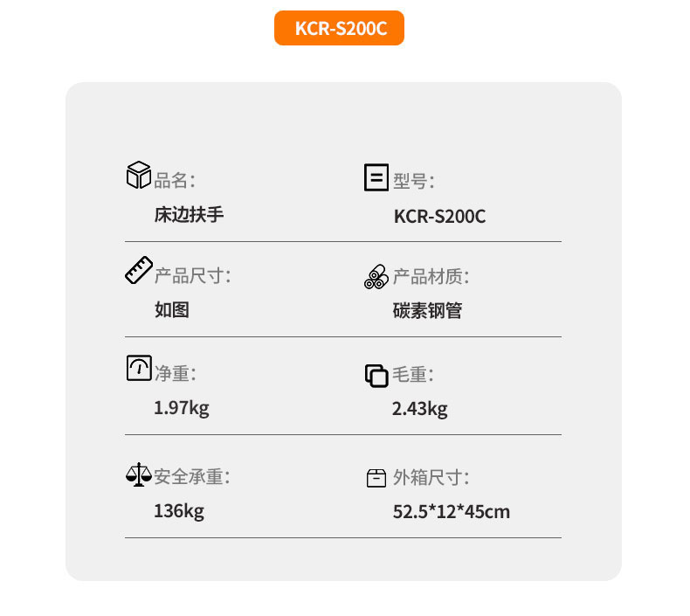Screen dimensions: 690x616
Task: Click the stacked squares icon beside 毛重
Action: click(x=376, y=376)
